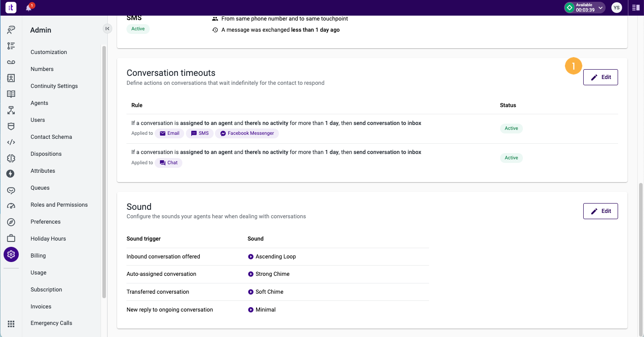Open the conversations icon in sidebar
Viewport: 644px width, 337px height.
[11, 30]
